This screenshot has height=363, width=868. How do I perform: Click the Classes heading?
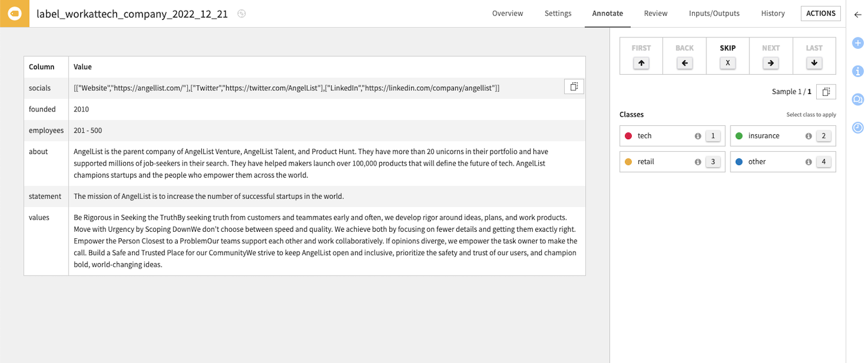(632, 114)
